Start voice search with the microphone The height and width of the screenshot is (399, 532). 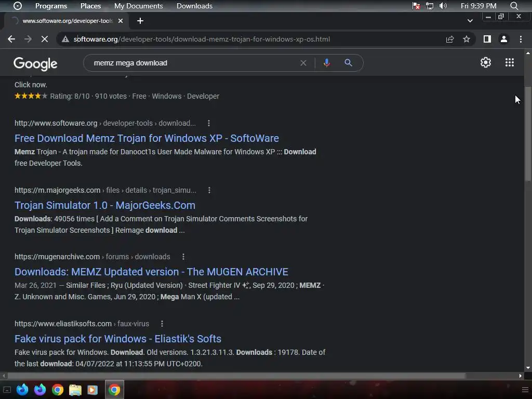pyautogui.click(x=326, y=63)
